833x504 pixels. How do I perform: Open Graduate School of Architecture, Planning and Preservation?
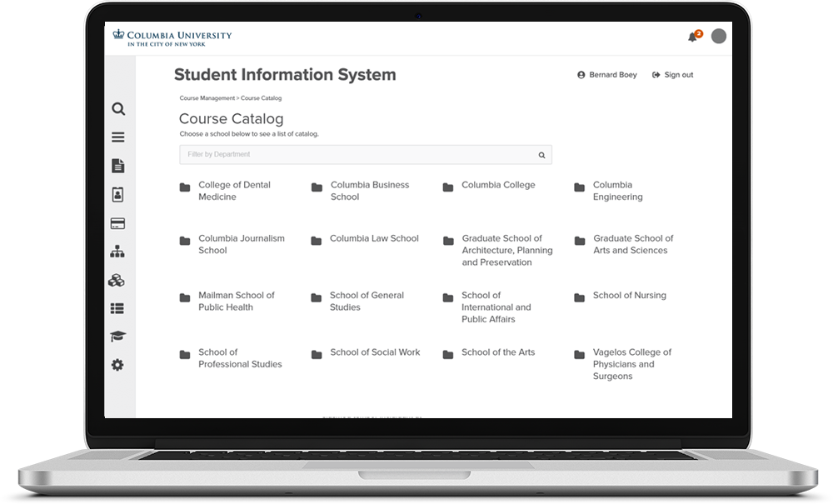(507, 250)
